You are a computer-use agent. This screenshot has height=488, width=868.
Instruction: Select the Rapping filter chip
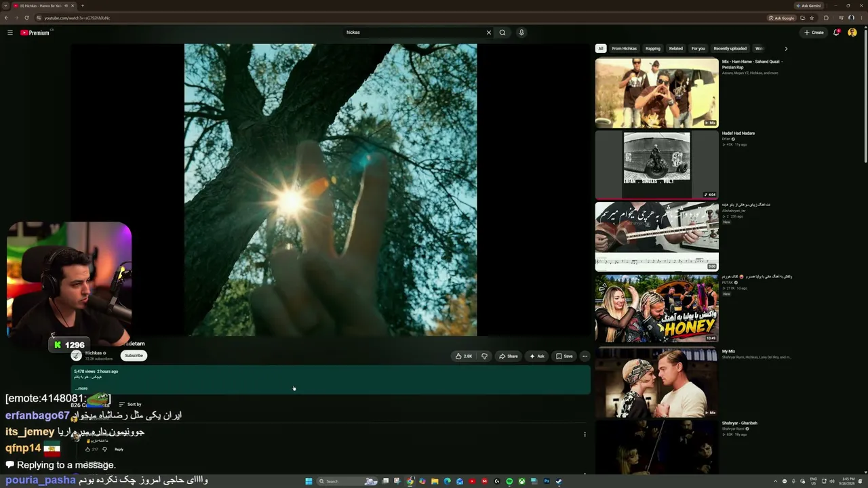[653, 49]
